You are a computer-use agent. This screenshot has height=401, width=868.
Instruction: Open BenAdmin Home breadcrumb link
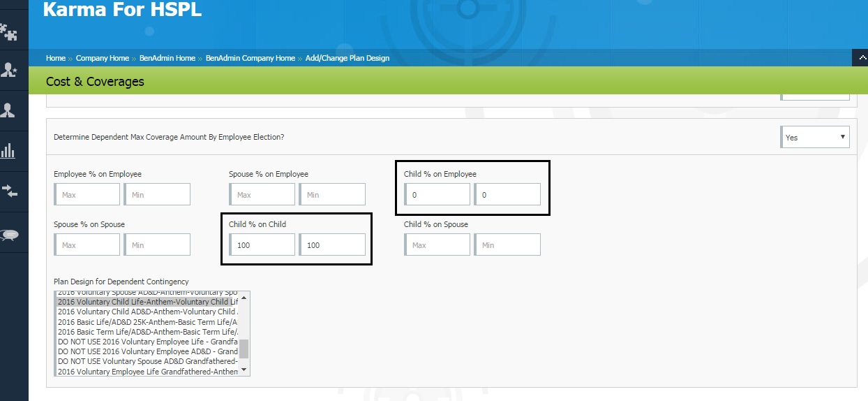(167, 59)
